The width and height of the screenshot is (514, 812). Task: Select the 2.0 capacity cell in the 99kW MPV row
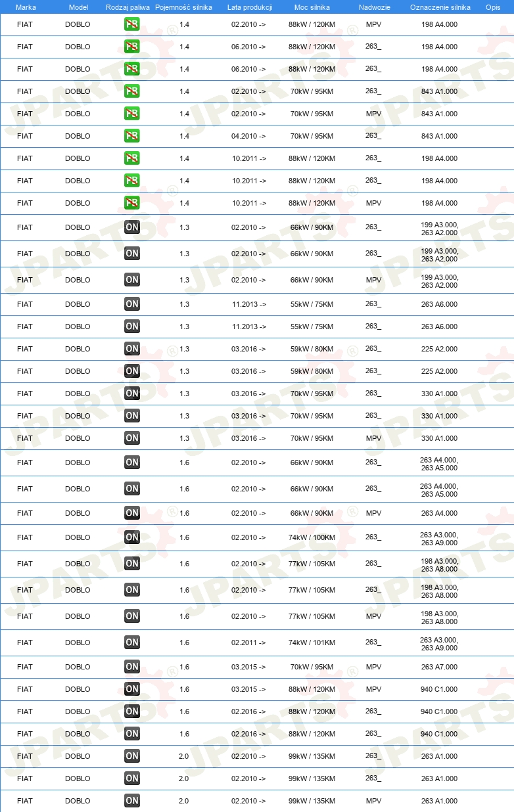[184, 801]
